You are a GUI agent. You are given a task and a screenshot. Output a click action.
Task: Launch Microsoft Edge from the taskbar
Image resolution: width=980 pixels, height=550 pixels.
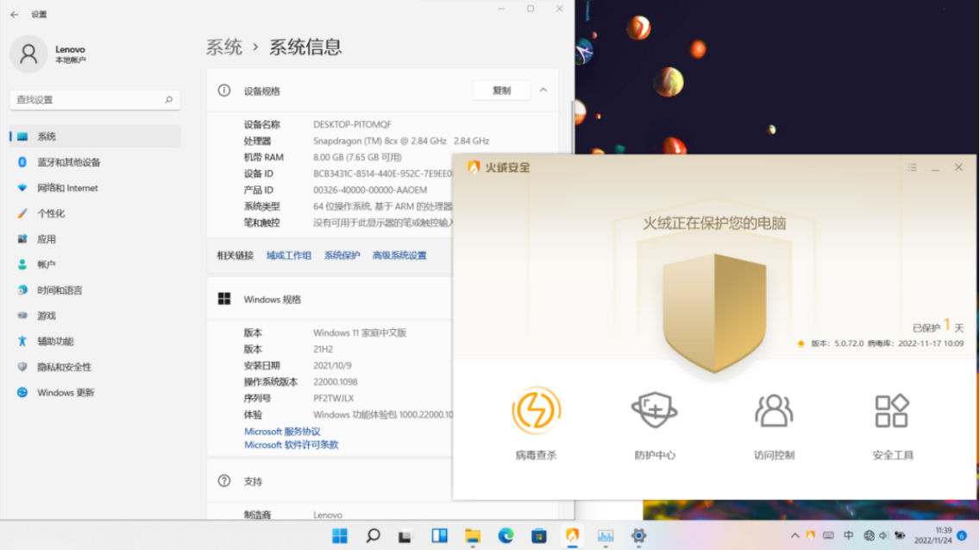[x=506, y=535]
